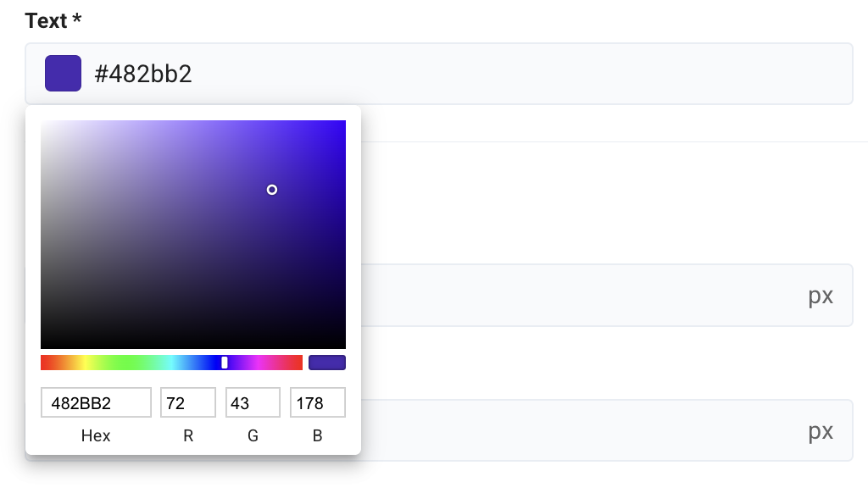Click the Hex label under the input

(96, 436)
